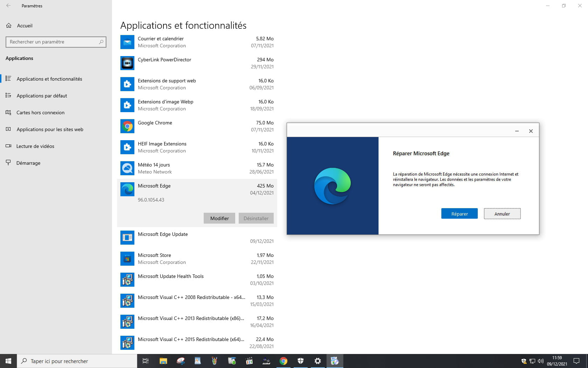
Task: Click Météo 14 jours app icon
Action: tap(127, 168)
